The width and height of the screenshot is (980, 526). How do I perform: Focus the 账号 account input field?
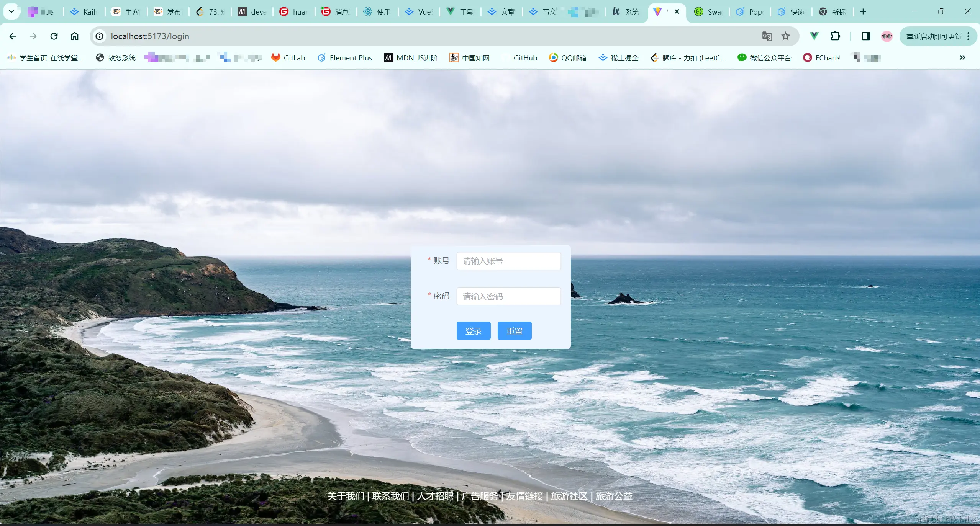tap(508, 261)
